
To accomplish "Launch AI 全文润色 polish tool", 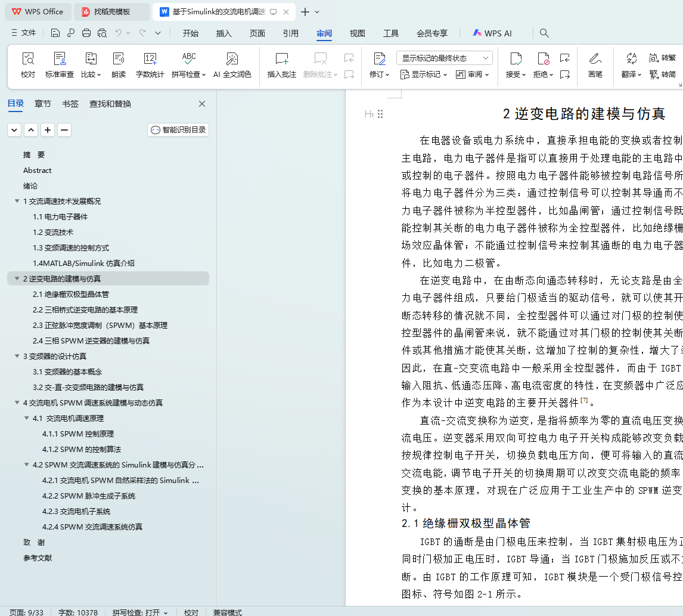I will pyautogui.click(x=232, y=65).
